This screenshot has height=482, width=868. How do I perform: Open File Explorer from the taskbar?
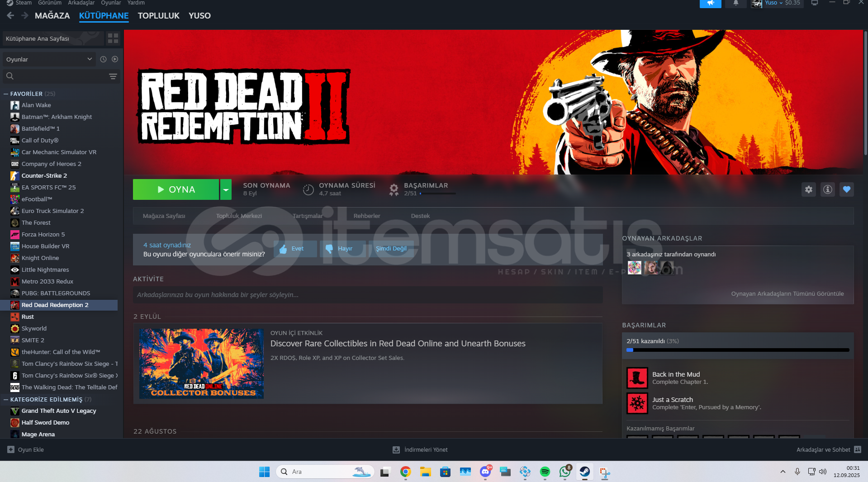pyautogui.click(x=426, y=472)
